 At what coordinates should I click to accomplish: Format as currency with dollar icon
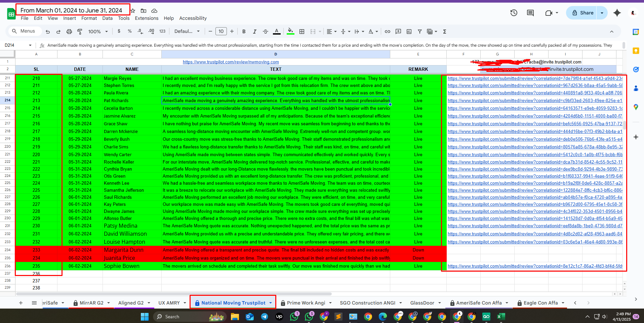(x=119, y=31)
